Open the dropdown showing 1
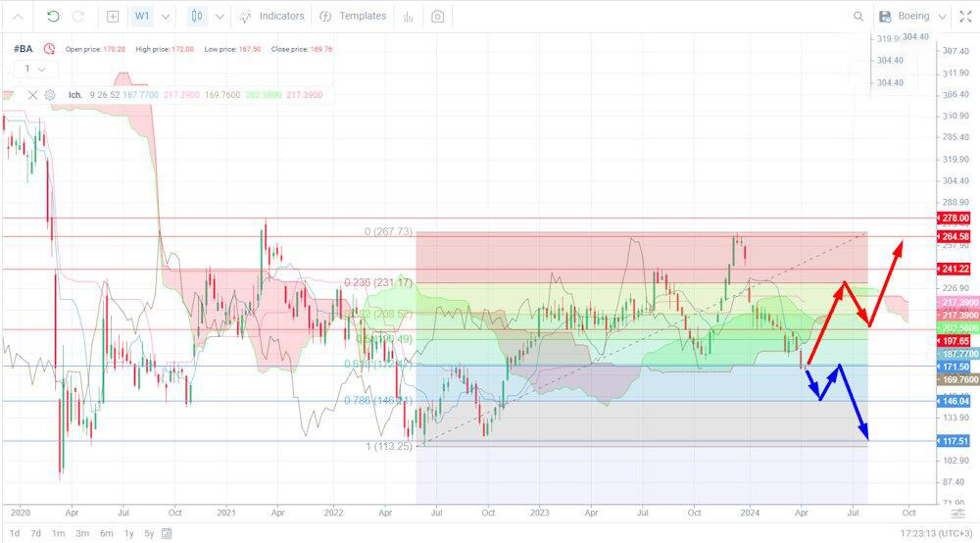The image size is (980, 543). [35, 69]
